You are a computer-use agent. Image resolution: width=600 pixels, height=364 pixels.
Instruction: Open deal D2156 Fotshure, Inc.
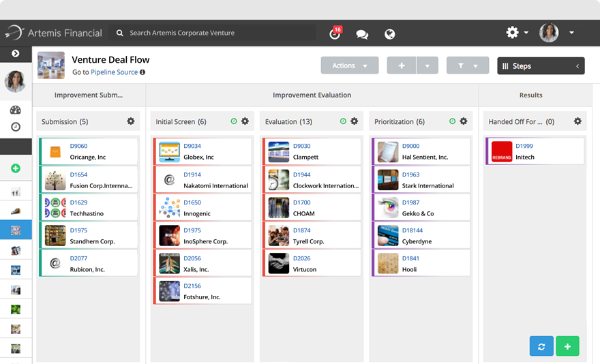(202, 291)
